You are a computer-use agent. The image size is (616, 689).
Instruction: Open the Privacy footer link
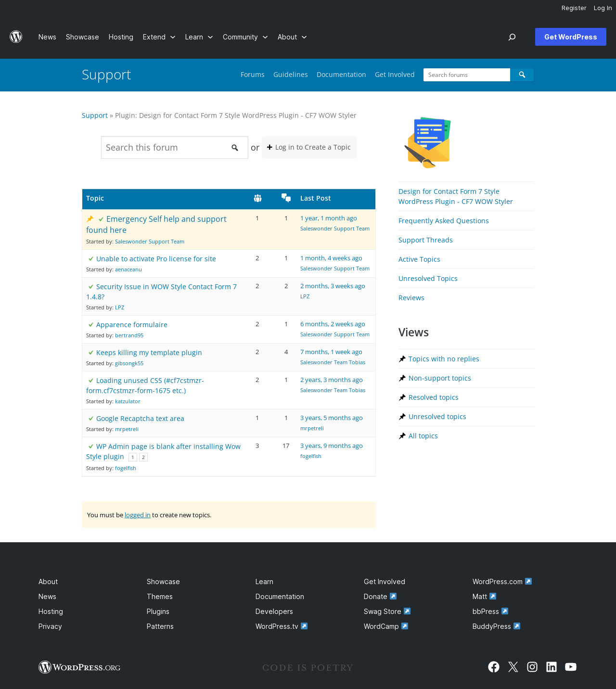pos(50,626)
